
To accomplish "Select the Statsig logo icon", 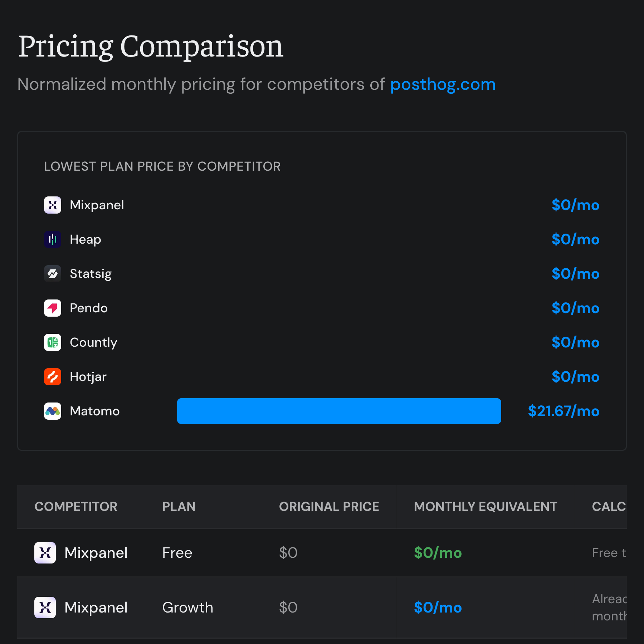I will [52, 274].
